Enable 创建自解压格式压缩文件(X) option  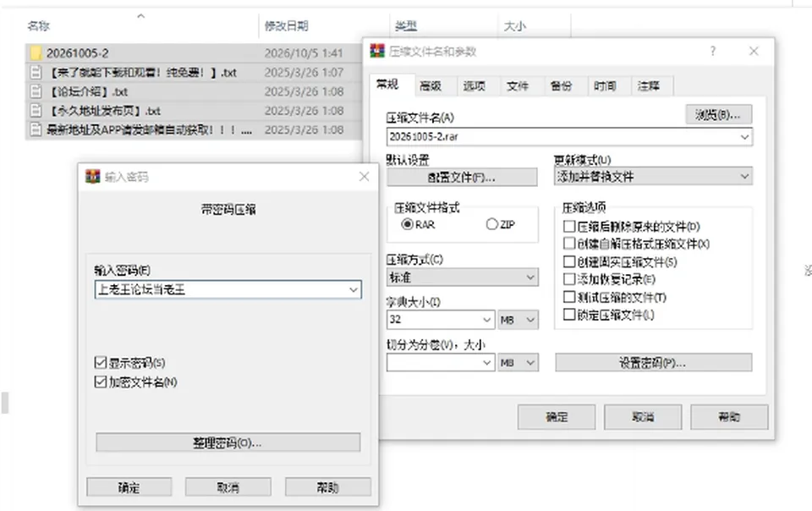click(569, 244)
